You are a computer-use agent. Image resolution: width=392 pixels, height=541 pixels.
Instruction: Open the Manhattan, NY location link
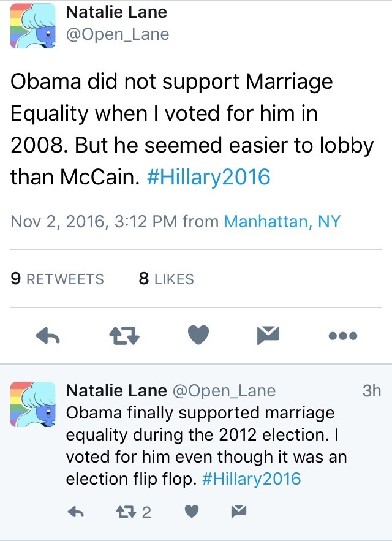coord(282,221)
